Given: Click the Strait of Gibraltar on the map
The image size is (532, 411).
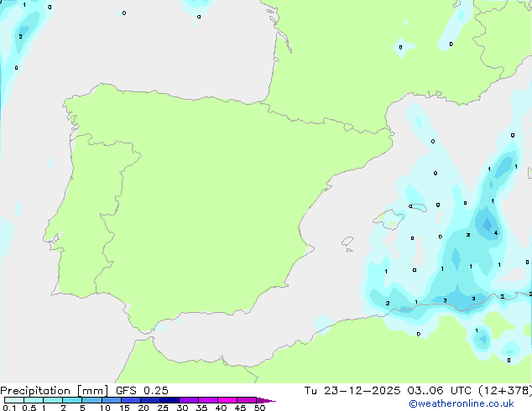Looking at the screenshot, I should coord(144,336).
